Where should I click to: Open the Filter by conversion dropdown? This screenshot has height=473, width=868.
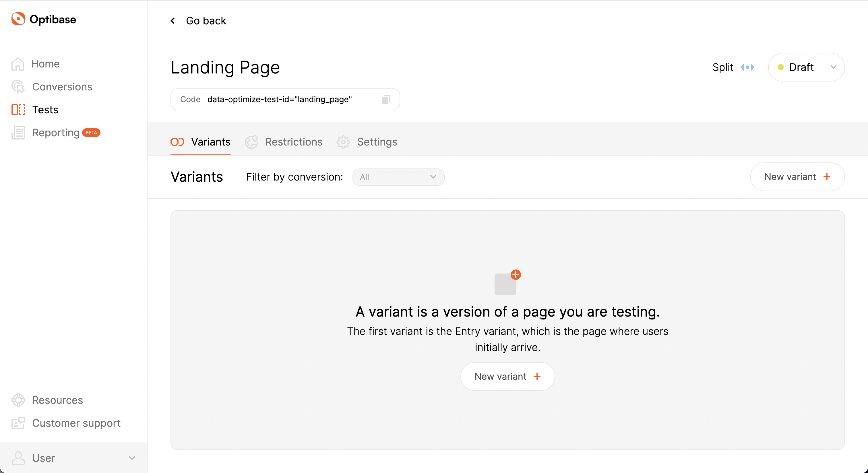pos(398,177)
